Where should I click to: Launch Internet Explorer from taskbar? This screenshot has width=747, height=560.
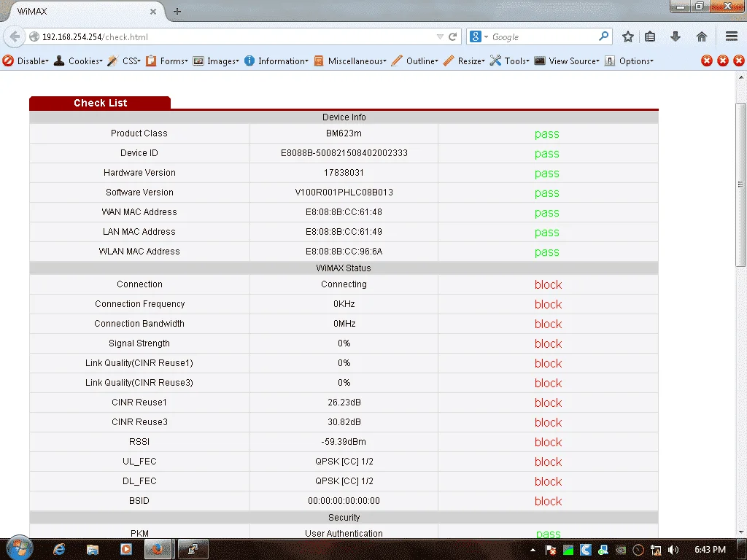pos(59,550)
